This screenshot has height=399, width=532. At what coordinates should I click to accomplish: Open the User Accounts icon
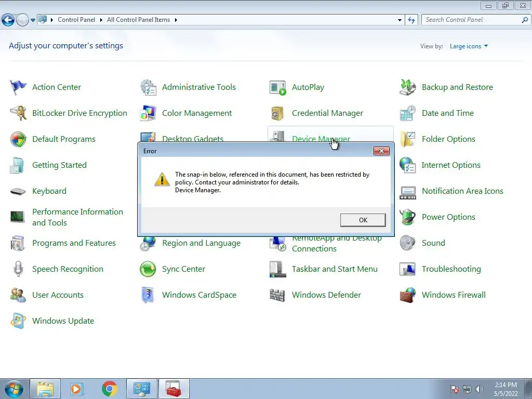point(18,295)
